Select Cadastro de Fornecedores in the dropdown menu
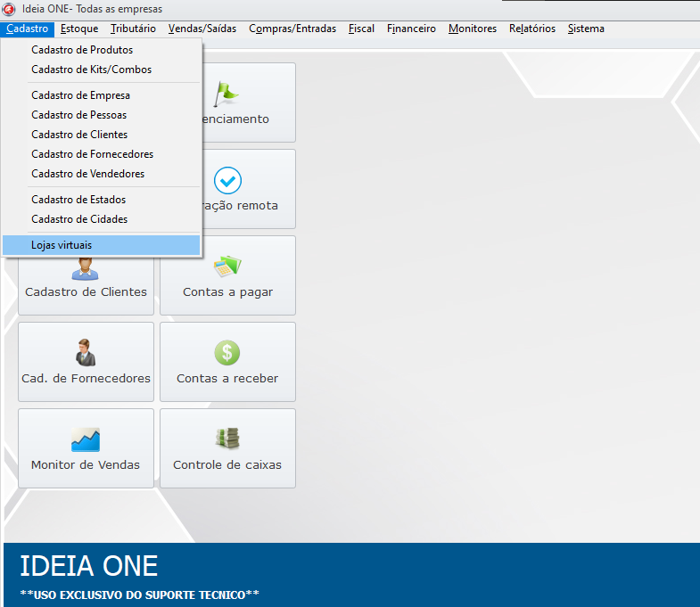The width and height of the screenshot is (700, 607). tap(92, 154)
